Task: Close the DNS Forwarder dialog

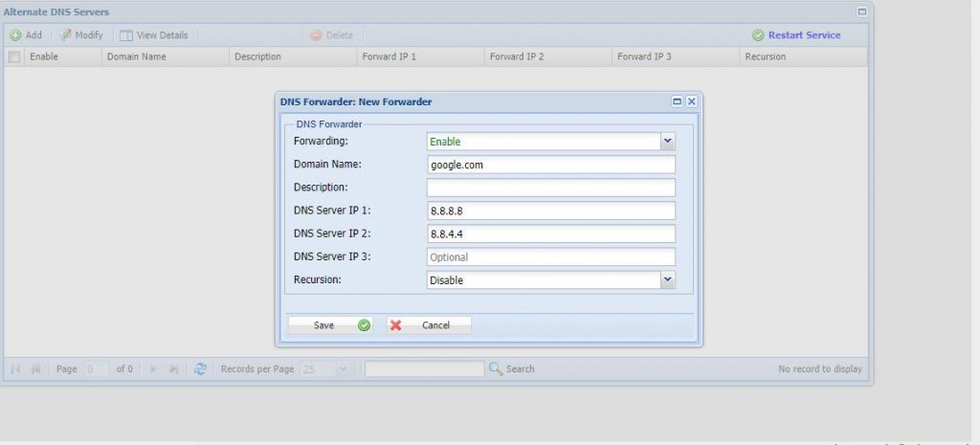Action: [691, 100]
